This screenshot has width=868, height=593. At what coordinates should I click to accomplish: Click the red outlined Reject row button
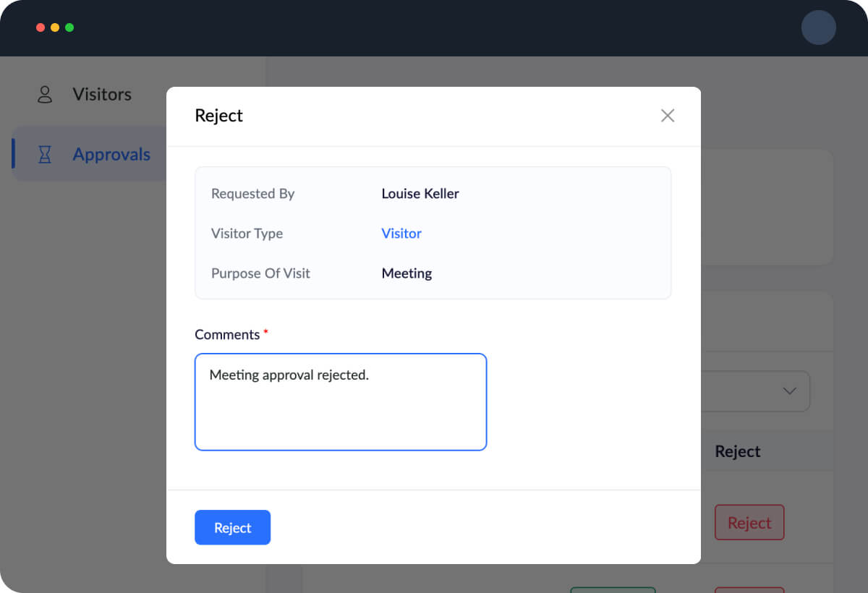pos(749,523)
